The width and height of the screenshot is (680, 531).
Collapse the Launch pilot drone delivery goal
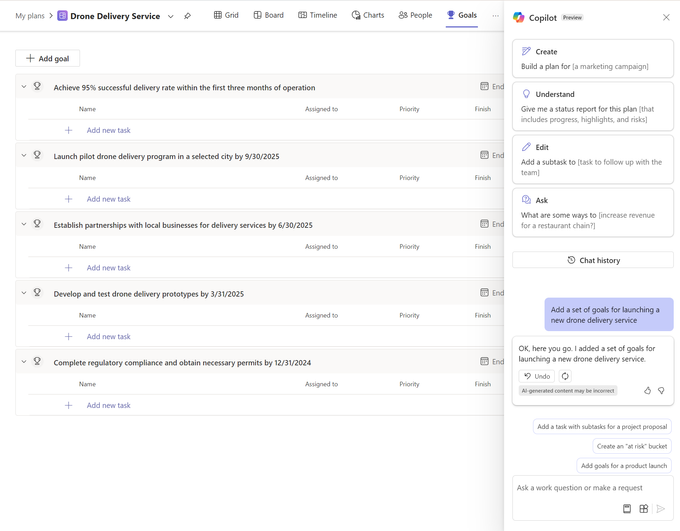(x=24, y=155)
